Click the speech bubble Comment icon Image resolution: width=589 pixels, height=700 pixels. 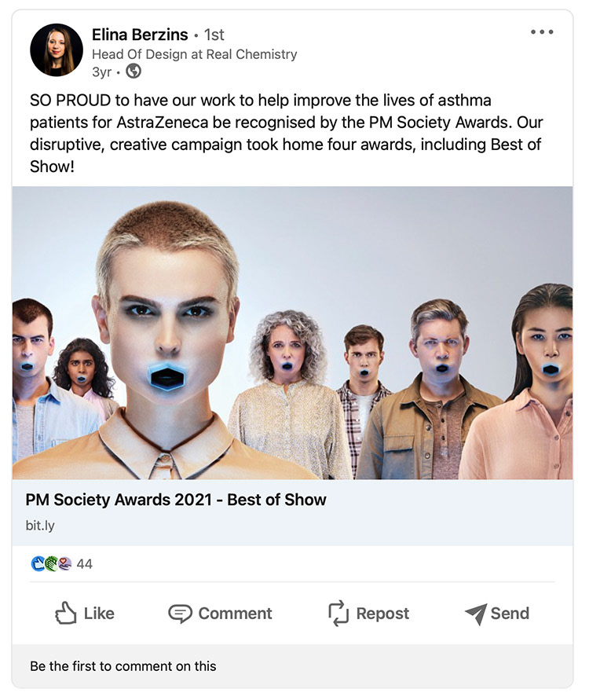pyautogui.click(x=180, y=614)
